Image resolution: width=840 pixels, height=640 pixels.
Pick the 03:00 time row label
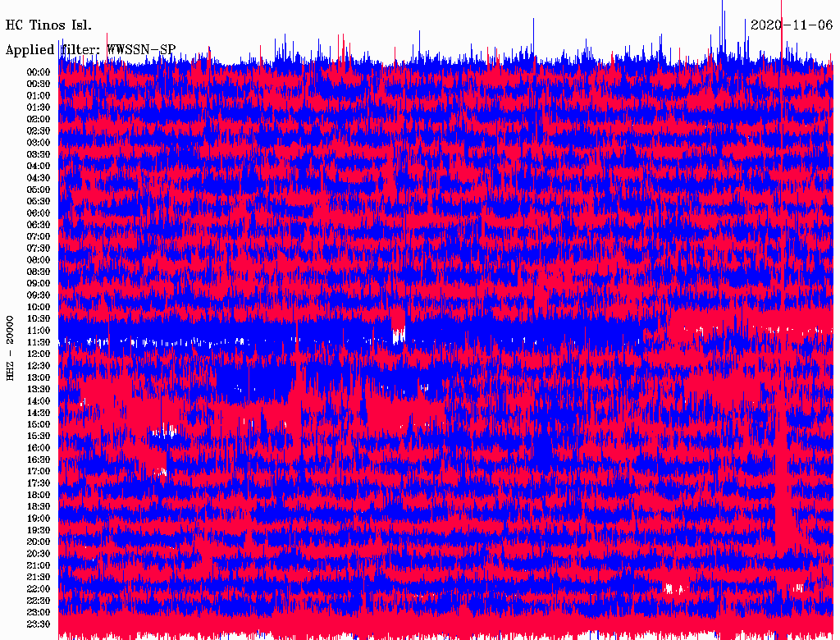[x=39, y=143]
